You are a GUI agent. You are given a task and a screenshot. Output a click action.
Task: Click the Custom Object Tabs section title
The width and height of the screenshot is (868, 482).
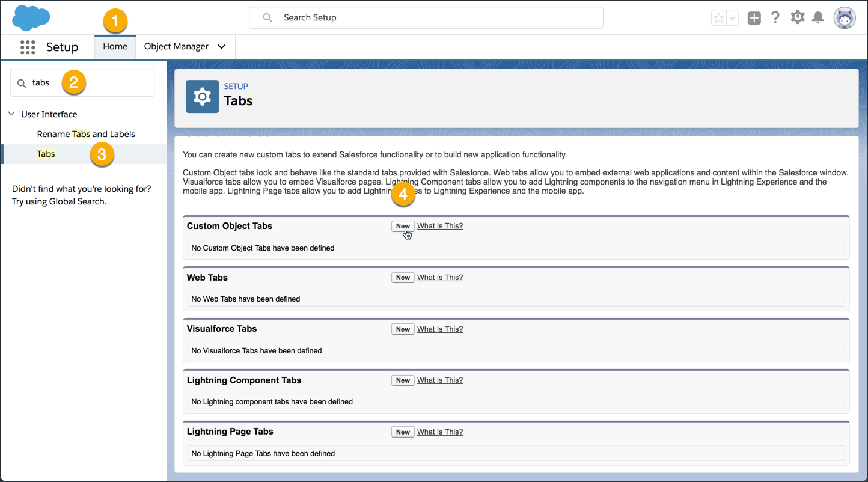pyautogui.click(x=230, y=226)
